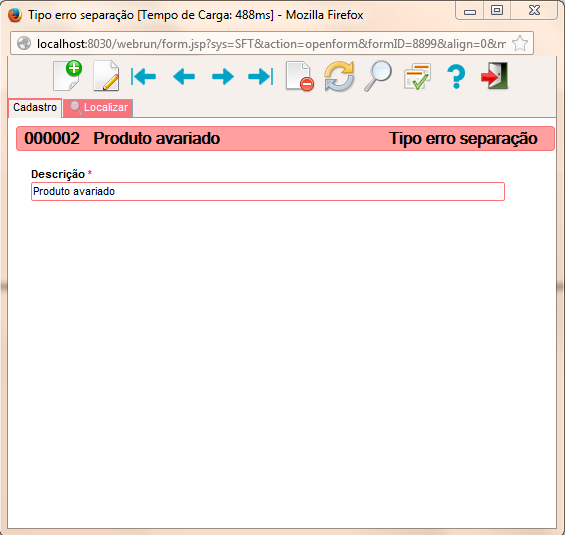Click the 000002 Produto avariado header banner
Viewport: 565px width, 535px height.
(x=285, y=138)
